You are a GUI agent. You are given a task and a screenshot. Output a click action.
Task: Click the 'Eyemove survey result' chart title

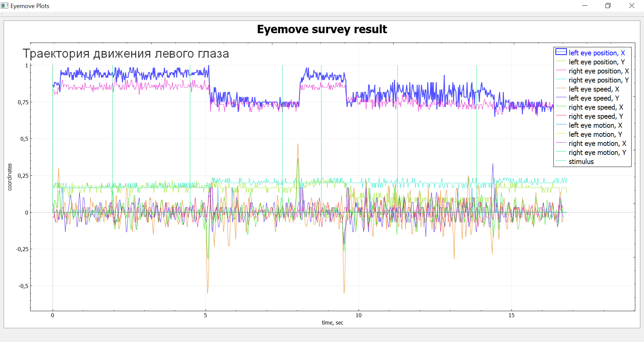pyautogui.click(x=322, y=29)
